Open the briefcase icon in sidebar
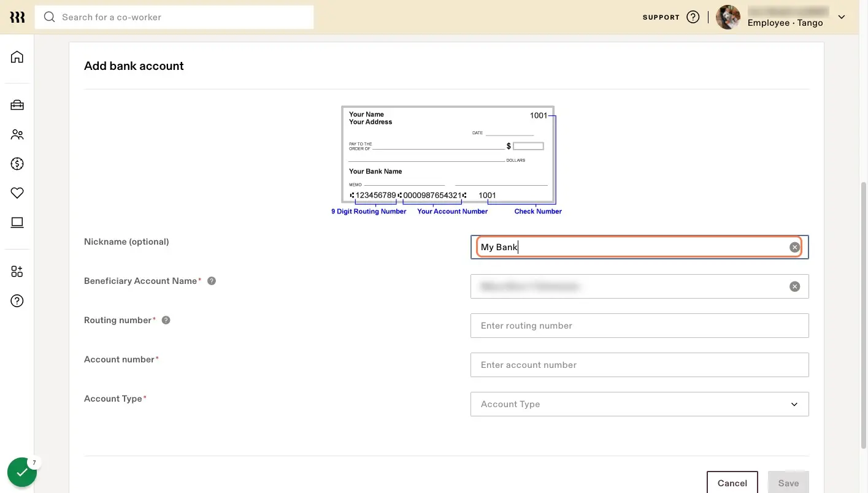 point(17,105)
